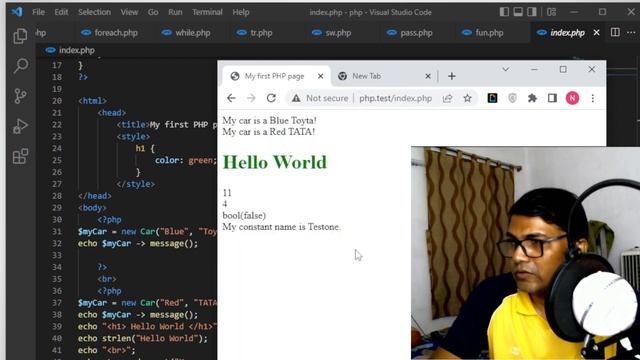The height and width of the screenshot is (360, 640).
Task: Share this page icon in address bar
Action: pos(447,98)
